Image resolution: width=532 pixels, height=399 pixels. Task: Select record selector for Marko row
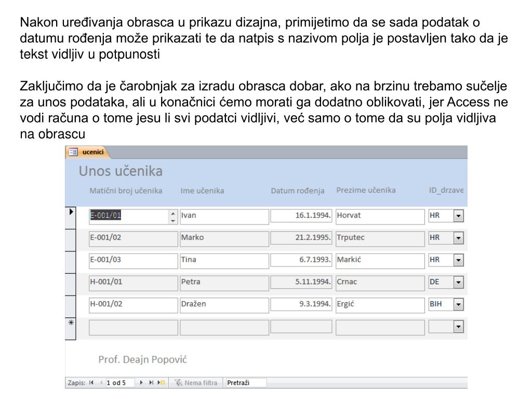click(71, 240)
